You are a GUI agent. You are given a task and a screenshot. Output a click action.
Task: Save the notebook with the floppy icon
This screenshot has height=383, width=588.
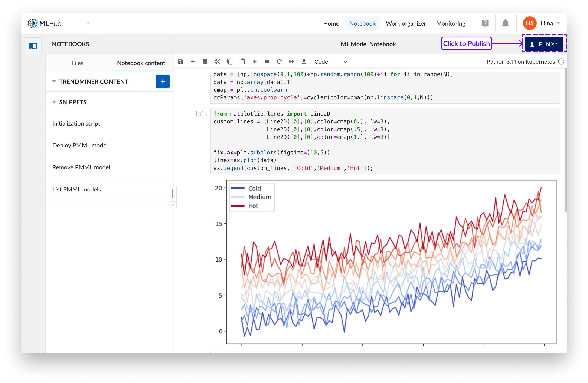[x=180, y=61]
